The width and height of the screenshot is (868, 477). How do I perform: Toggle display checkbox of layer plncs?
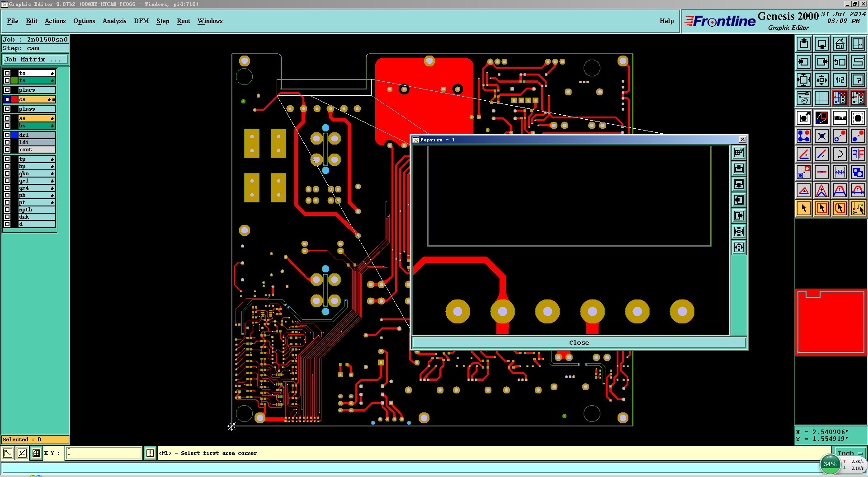[7, 90]
